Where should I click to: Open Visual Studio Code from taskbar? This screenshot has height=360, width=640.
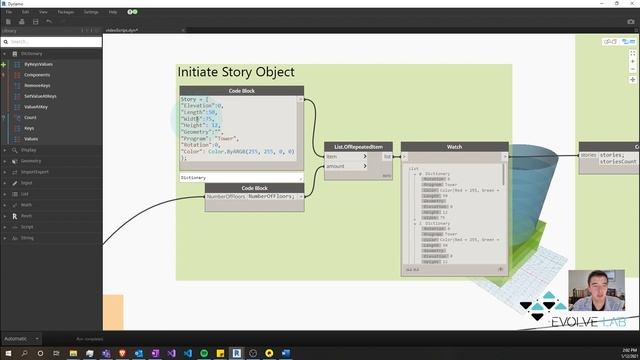pyautogui.click(x=188, y=353)
